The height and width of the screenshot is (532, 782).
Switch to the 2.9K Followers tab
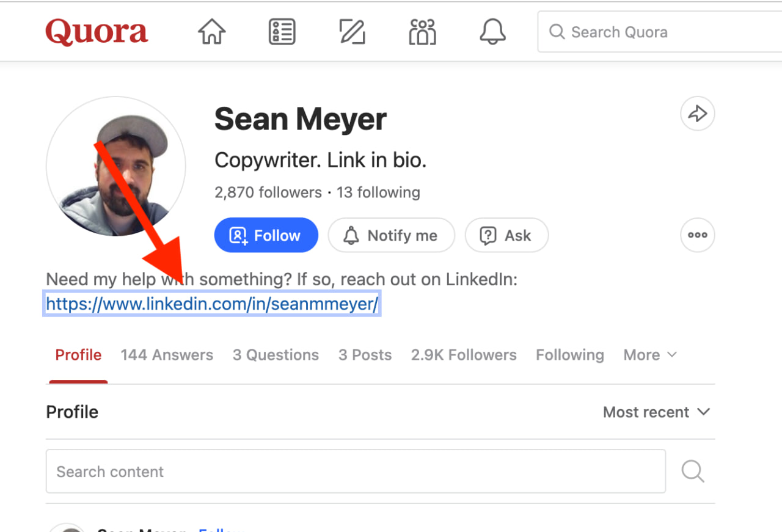coord(464,355)
